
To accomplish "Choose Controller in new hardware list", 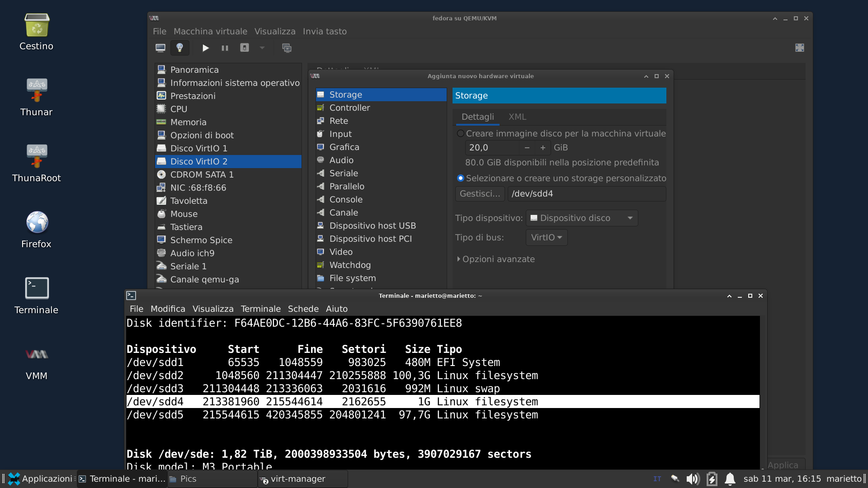I will pos(381,108).
